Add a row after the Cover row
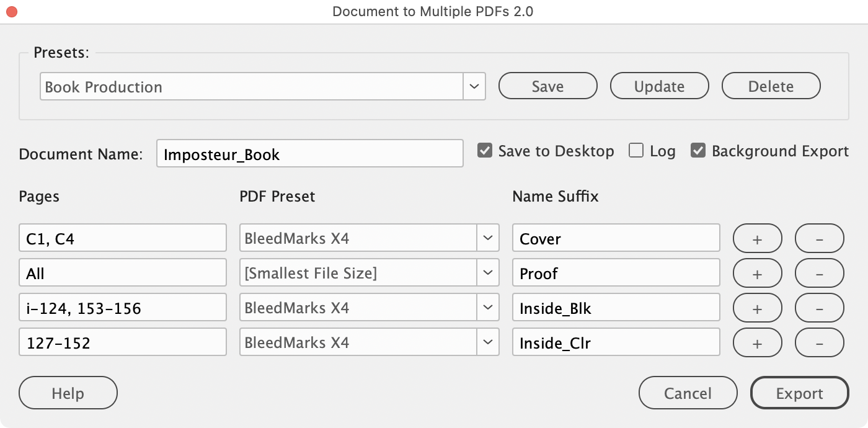Screen dimensions: 868x428 click(x=757, y=239)
